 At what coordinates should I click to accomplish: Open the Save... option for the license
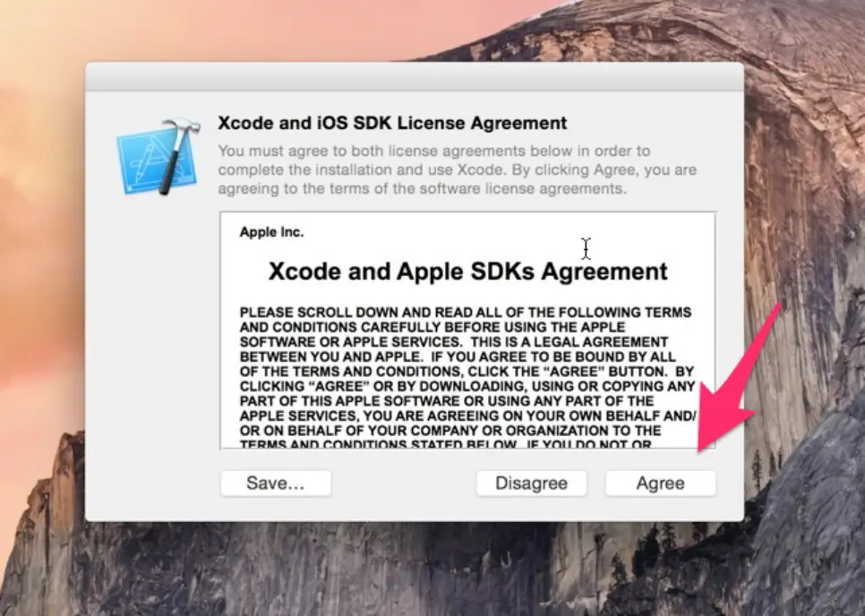[276, 483]
